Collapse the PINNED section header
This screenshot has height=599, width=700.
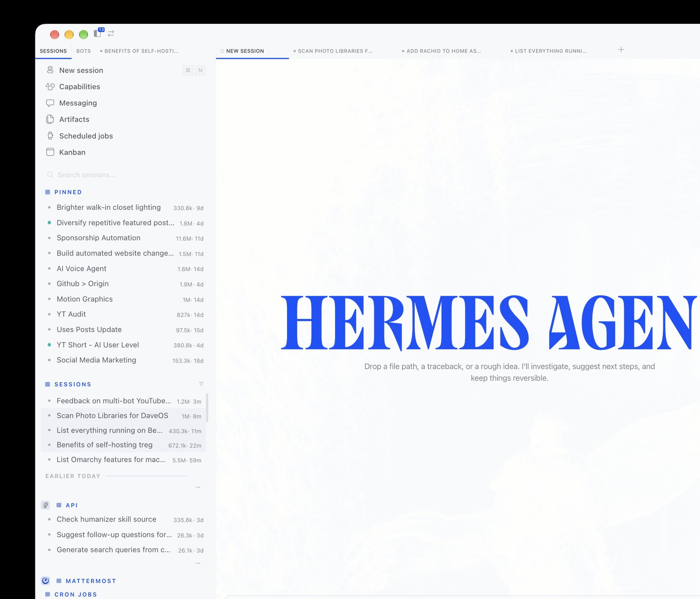[x=68, y=192]
